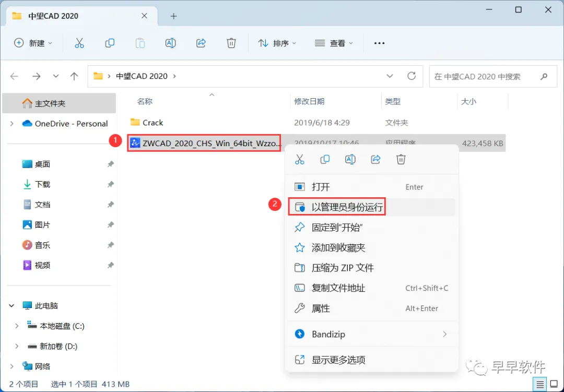
Task: Click the Rename icon in the toolbar
Action: click(x=170, y=43)
